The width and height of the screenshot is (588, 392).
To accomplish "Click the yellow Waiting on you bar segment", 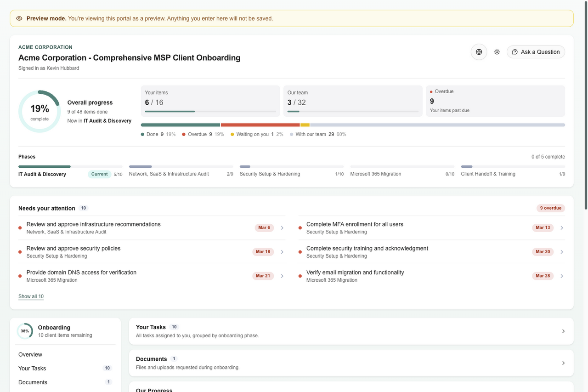I will [305, 125].
